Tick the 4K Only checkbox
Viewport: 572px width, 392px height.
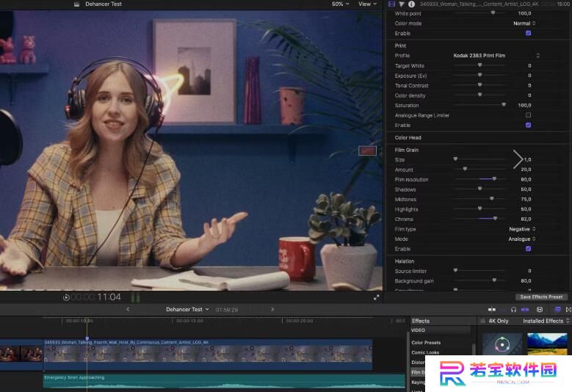[x=483, y=321]
